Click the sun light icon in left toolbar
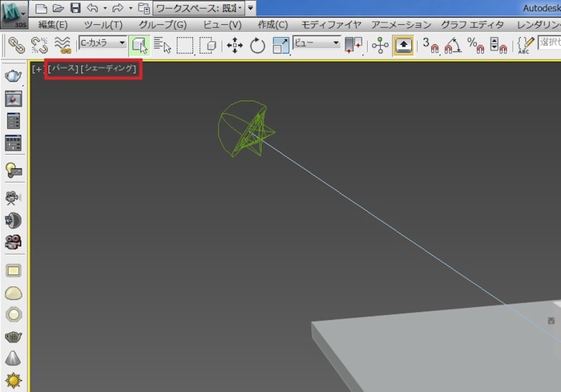Image resolution: width=561 pixels, height=392 pixels. click(x=14, y=379)
